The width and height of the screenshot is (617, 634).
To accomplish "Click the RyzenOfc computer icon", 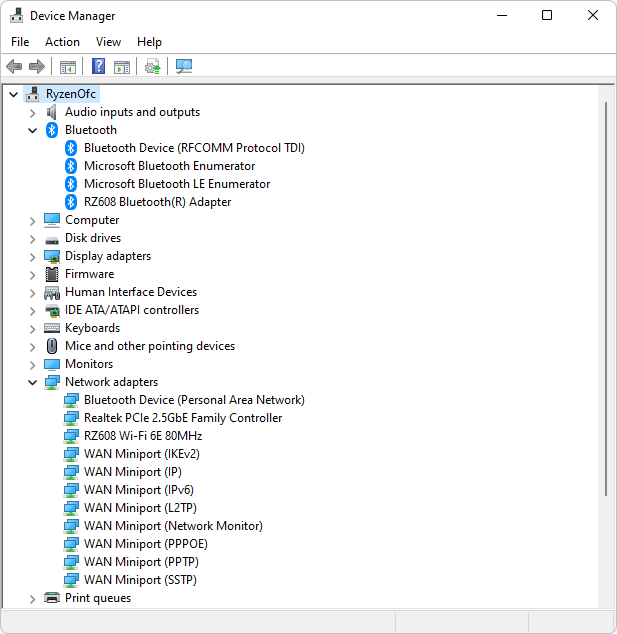I will coord(33,94).
